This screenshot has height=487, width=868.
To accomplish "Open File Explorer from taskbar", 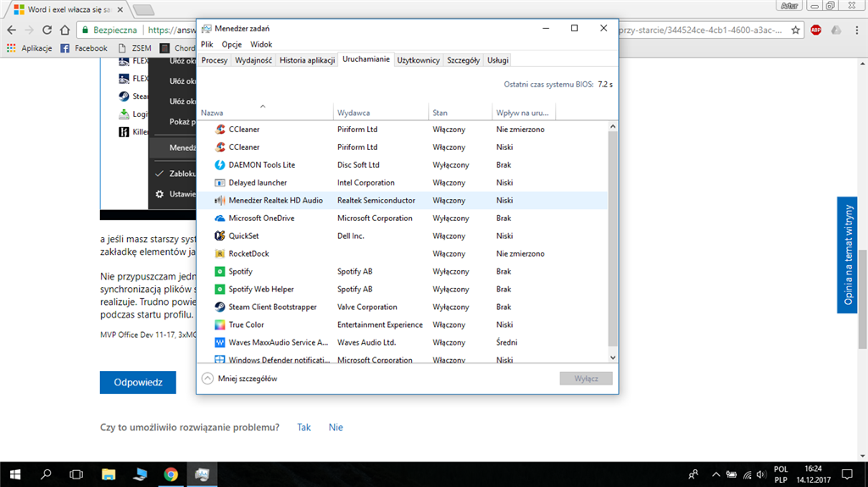I will coord(108,474).
